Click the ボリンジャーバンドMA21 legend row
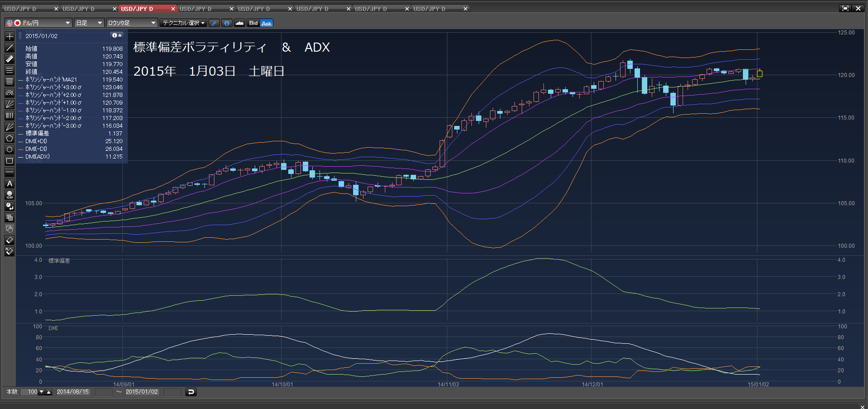The image size is (868, 409). coord(71,80)
